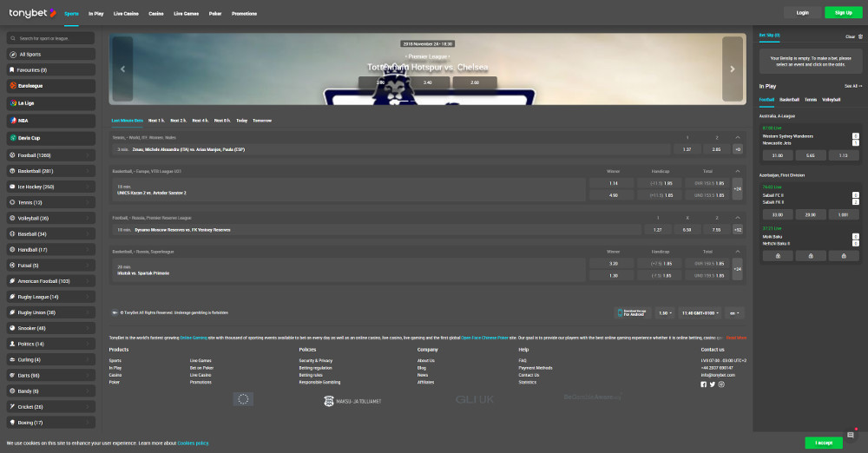Click the 3.40 draw odds on Tottenham banner
Image resolution: width=868 pixels, height=453 pixels.
pyautogui.click(x=428, y=82)
